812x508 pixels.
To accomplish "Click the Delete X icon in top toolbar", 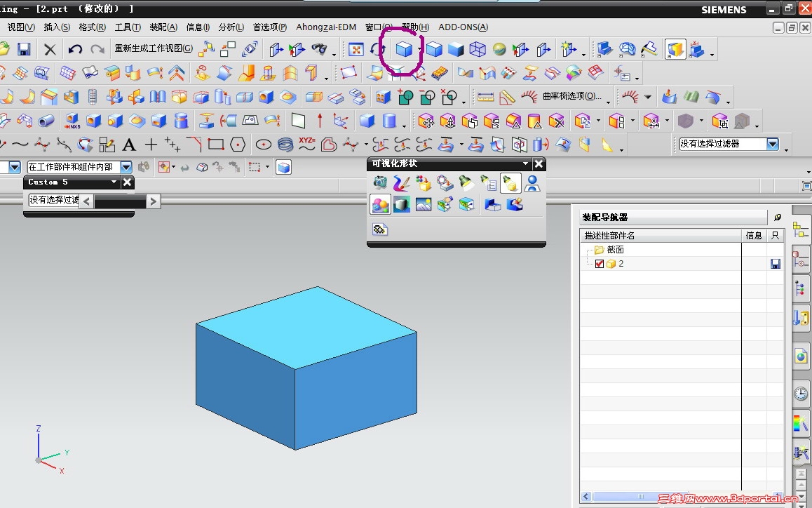I will coord(50,49).
